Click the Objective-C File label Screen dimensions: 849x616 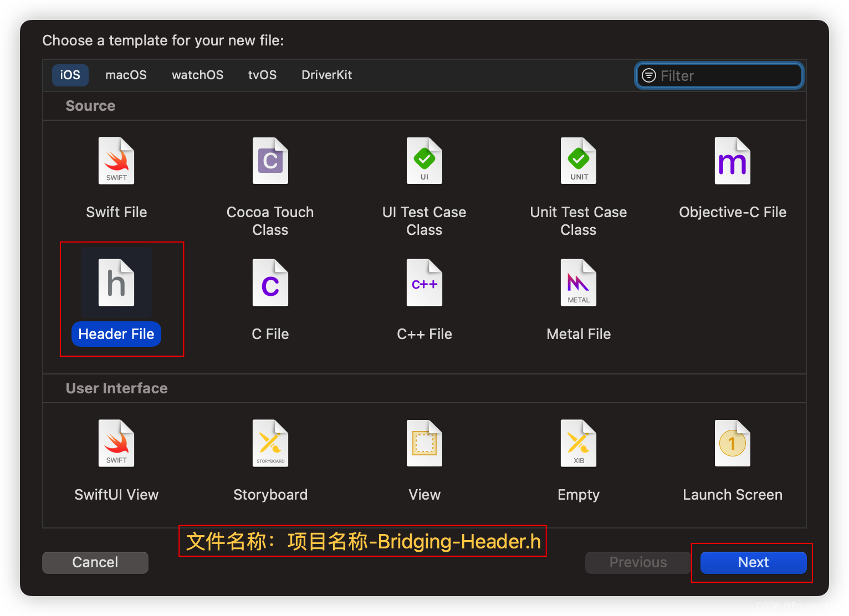[x=733, y=212]
